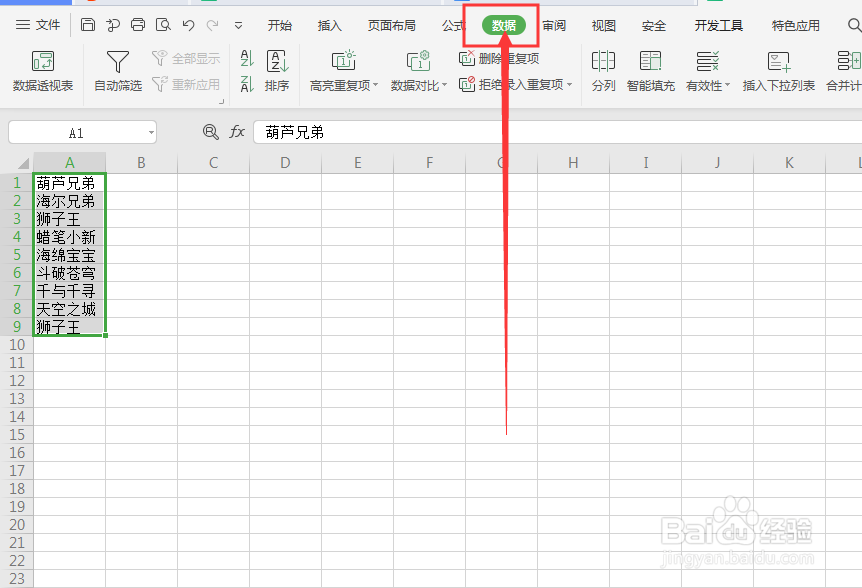Image resolution: width=862 pixels, height=588 pixels.
Task: Expand quick access toolbar customization arrow
Action: pyautogui.click(x=238, y=25)
